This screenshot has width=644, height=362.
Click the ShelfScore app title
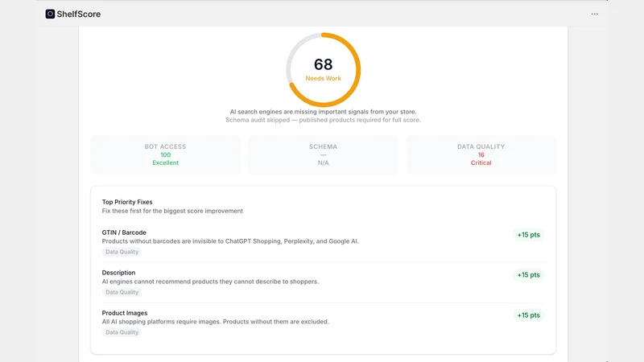pyautogui.click(x=78, y=14)
